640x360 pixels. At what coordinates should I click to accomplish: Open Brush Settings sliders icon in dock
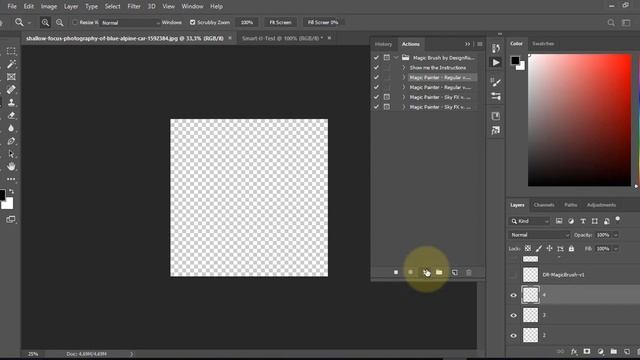coord(496,97)
